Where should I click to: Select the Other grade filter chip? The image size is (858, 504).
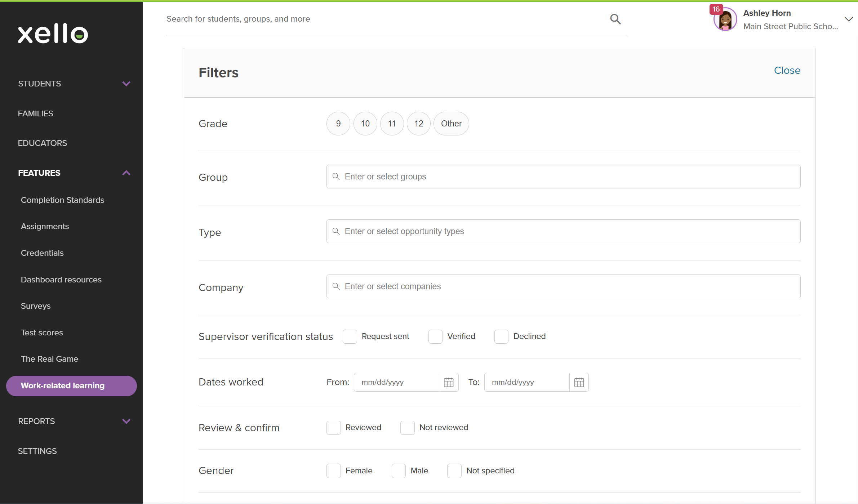tap(451, 124)
